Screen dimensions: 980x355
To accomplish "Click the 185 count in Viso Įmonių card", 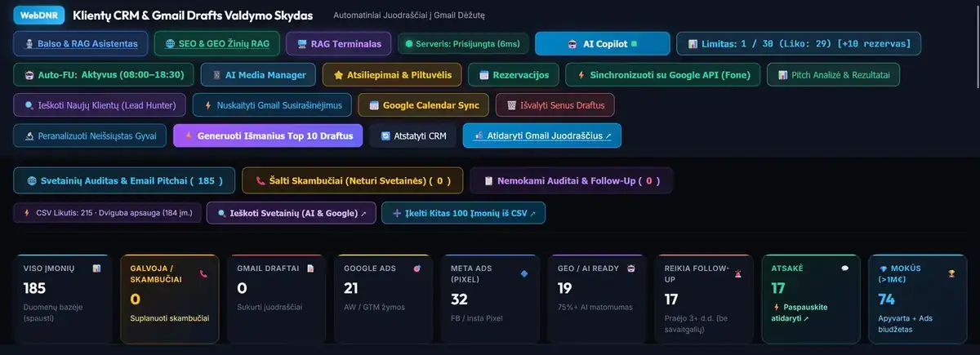I will (34, 288).
